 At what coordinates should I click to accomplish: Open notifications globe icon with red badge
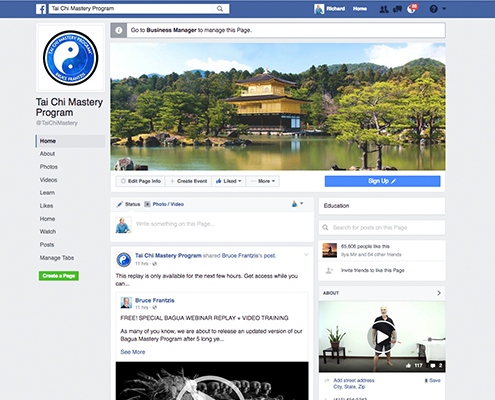(412, 9)
